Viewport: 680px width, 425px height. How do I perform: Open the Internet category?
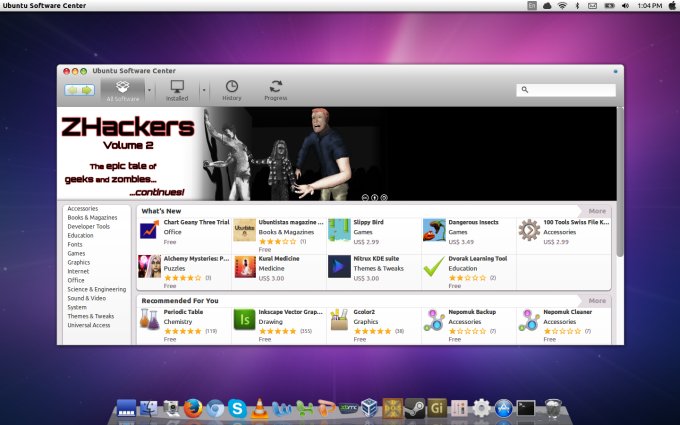coord(78,271)
